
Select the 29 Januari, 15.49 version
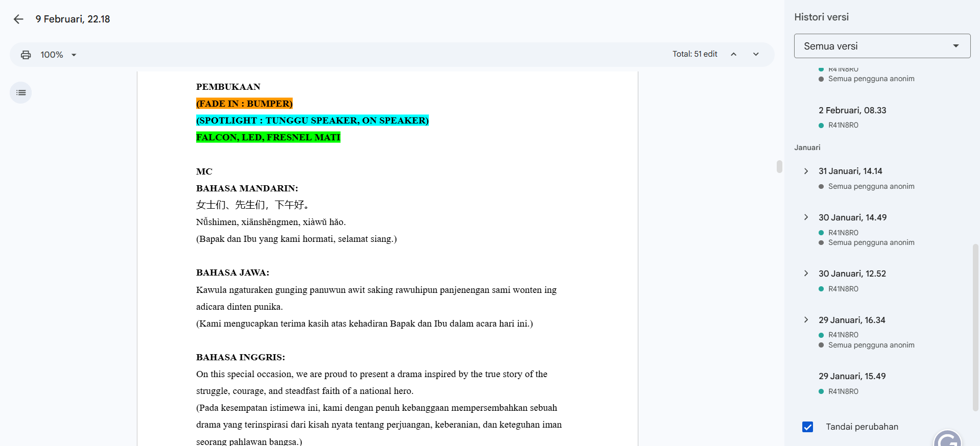coord(852,376)
